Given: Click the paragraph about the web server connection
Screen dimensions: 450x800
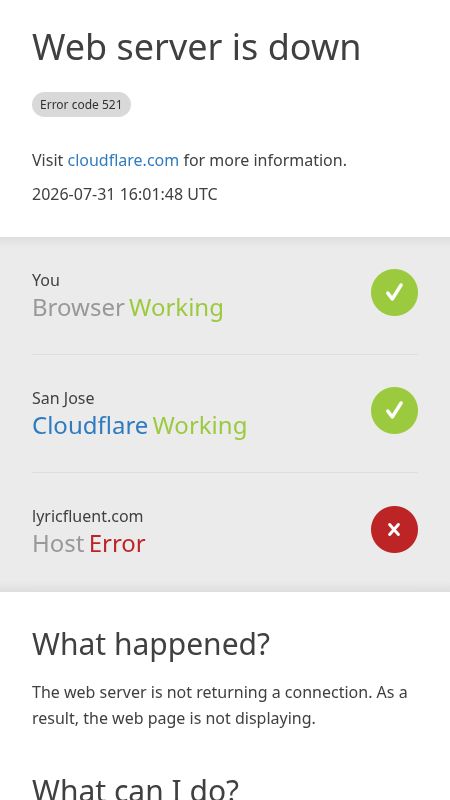Looking at the screenshot, I should [220, 705].
